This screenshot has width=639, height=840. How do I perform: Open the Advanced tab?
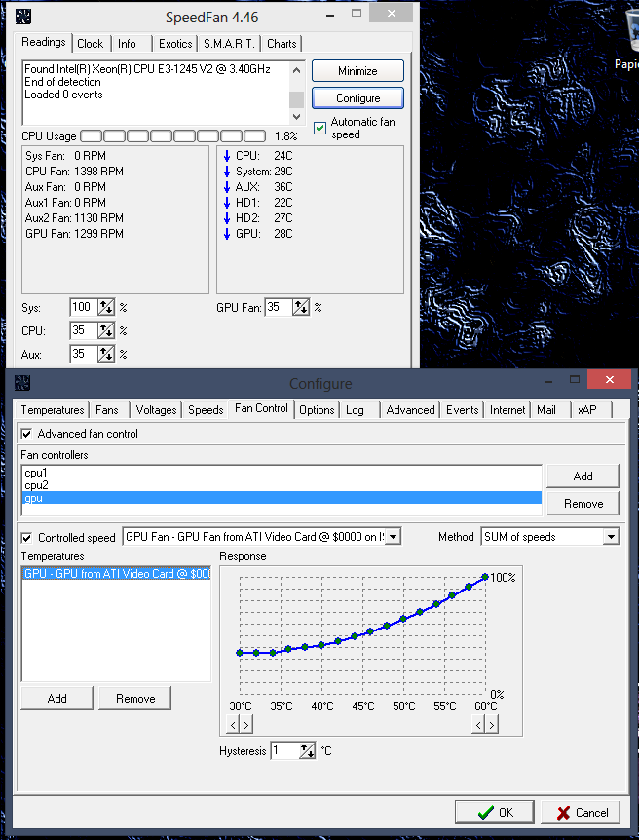click(x=410, y=410)
